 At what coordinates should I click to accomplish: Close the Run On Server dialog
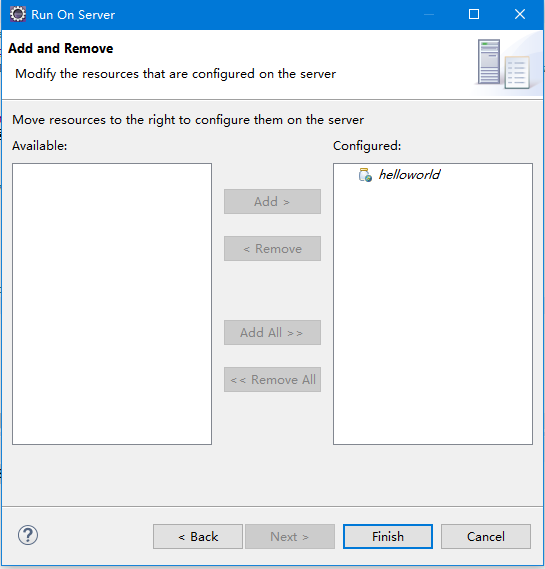pos(520,15)
